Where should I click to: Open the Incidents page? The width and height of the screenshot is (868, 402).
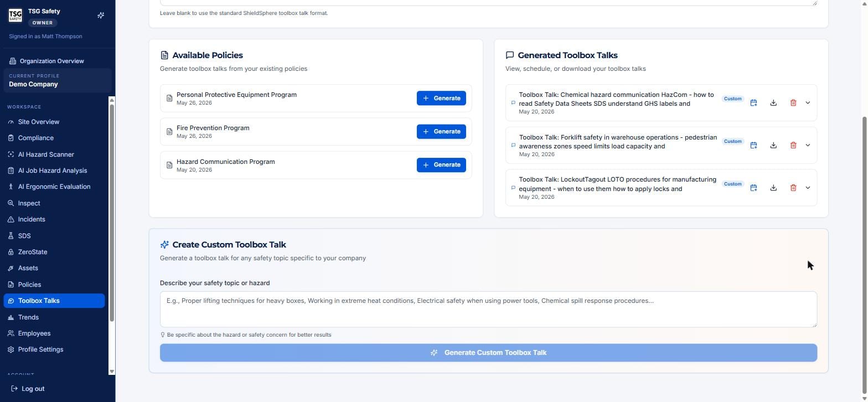[54, 219]
